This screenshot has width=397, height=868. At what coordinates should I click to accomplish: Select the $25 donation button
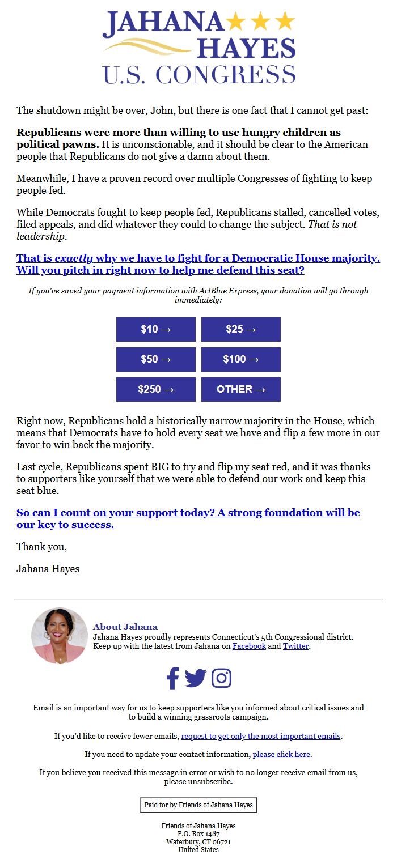click(x=240, y=329)
